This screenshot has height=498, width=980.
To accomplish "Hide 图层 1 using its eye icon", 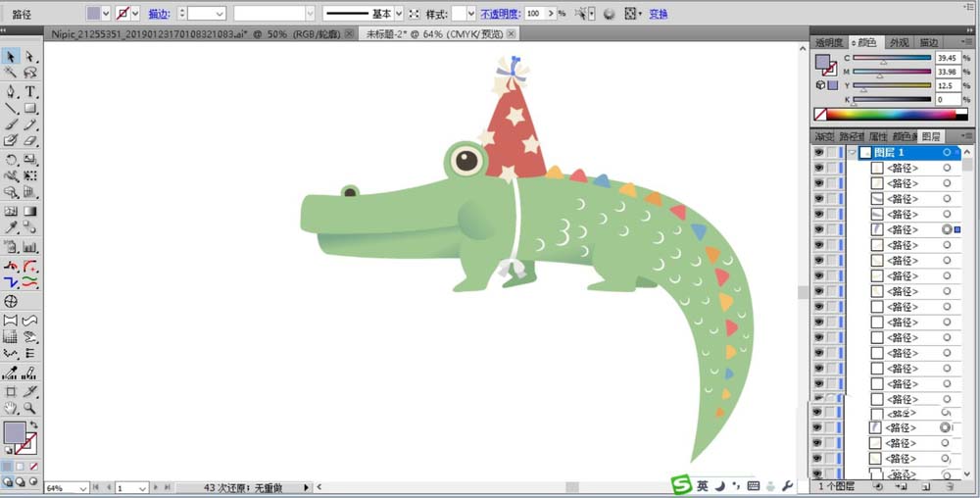I will click(x=818, y=153).
